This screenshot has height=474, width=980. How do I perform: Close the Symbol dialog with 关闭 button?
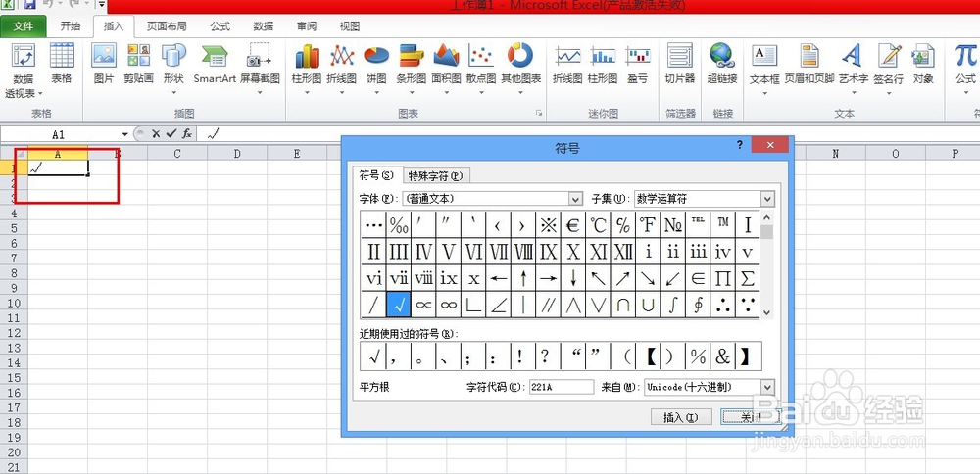(x=751, y=417)
